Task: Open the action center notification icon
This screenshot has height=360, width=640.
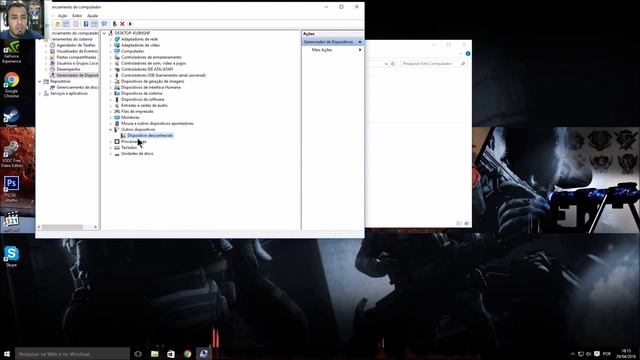Action: tap(597, 354)
